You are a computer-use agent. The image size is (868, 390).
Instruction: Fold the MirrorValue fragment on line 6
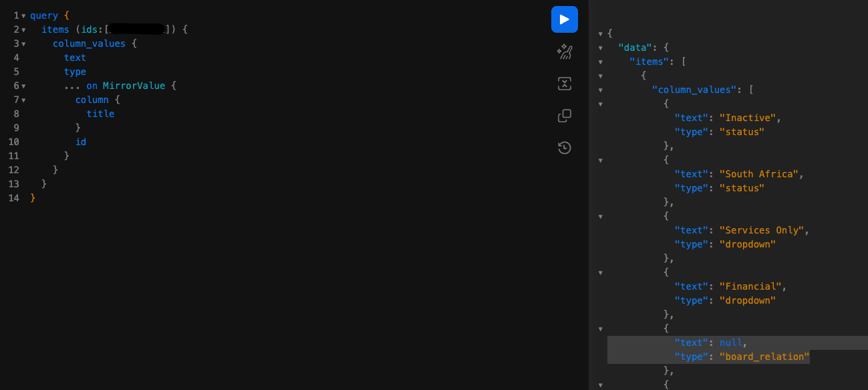[23, 86]
